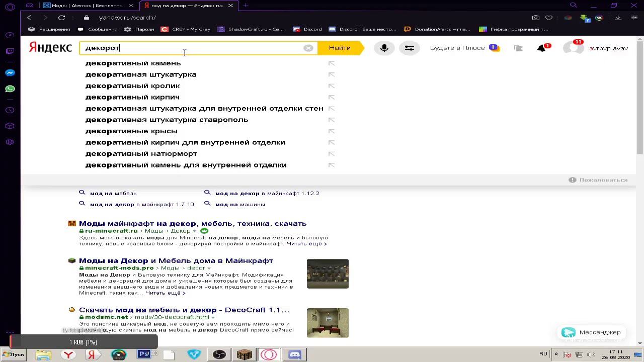Open result Скачать мод DecoCraft
644x362 pixels.
[184, 310]
